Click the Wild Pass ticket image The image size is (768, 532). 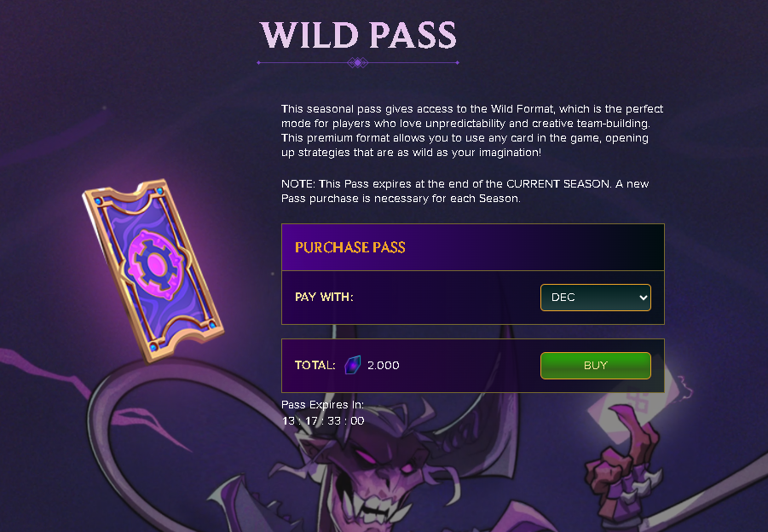coord(153,271)
